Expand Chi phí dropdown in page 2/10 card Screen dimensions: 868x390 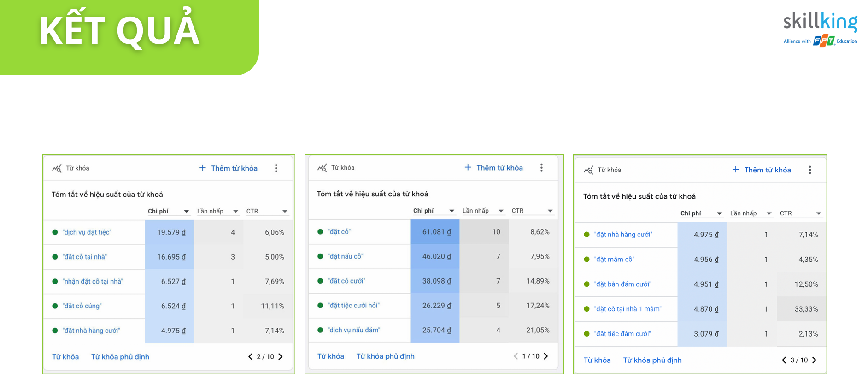186,212
